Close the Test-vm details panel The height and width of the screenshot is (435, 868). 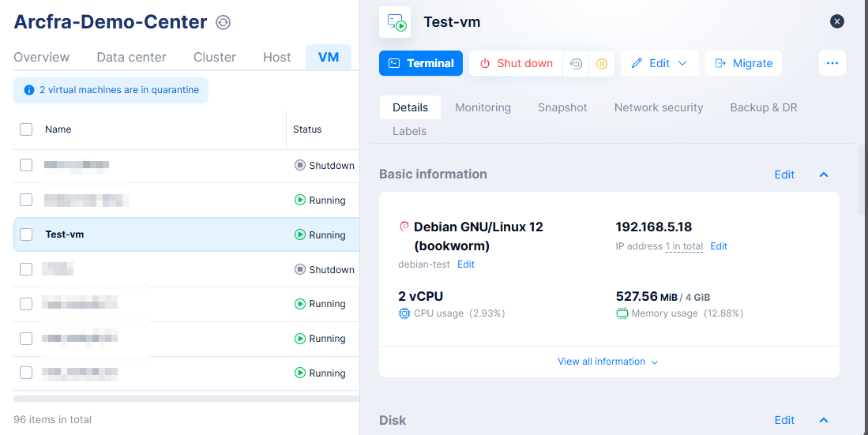pyautogui.click(x=837, y=21)
